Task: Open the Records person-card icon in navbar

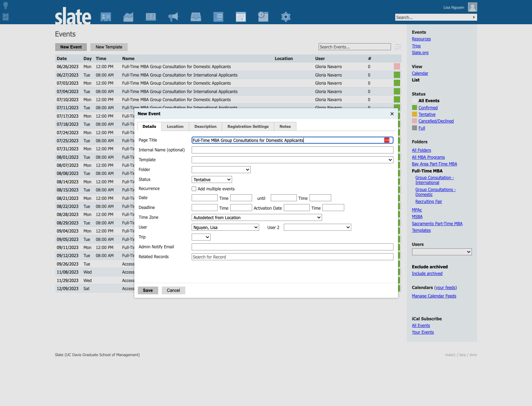Action: click(106, 17)
